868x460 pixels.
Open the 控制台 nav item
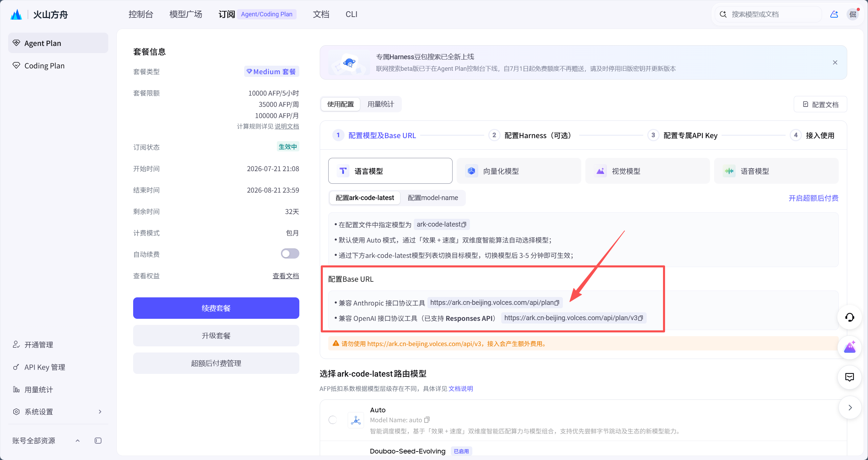coord(141,14)
